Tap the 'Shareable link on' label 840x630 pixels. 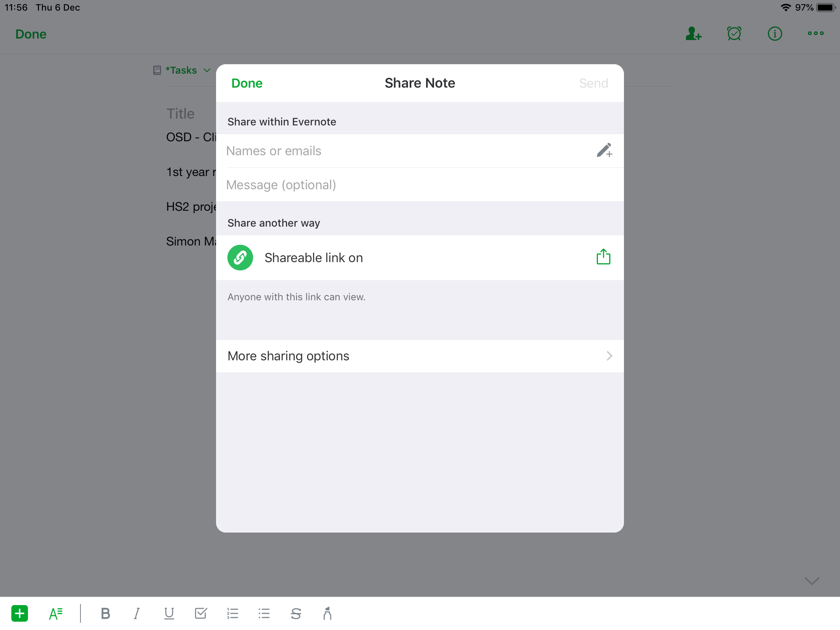(x=313, y=258)
